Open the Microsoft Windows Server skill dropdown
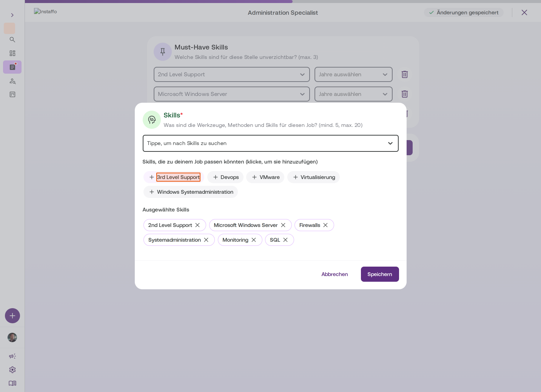The width and height of the screenshot is (541, 392). coord(232,94)
